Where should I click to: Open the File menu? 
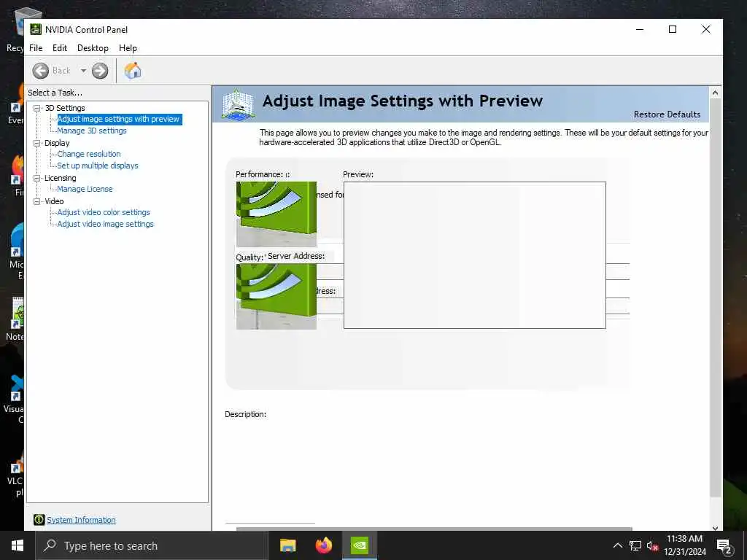point(36,48)
